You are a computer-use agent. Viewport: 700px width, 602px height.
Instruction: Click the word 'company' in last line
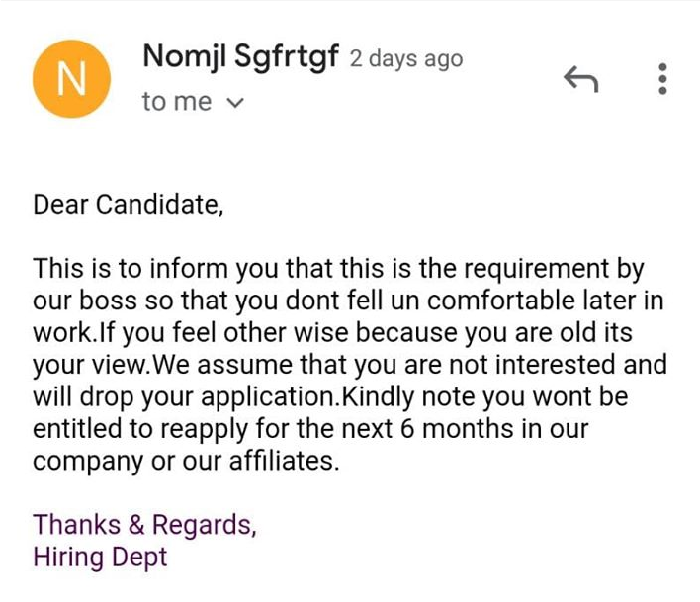(88, 463)
